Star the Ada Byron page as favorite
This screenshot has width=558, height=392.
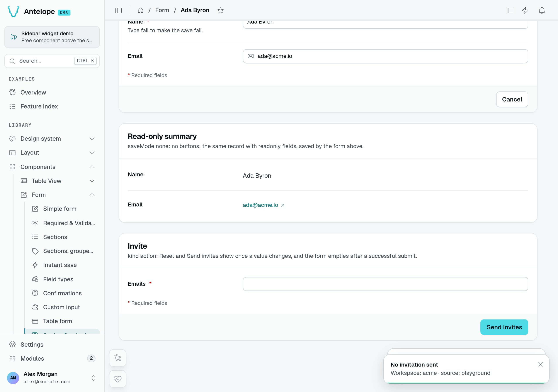(220, 10)
